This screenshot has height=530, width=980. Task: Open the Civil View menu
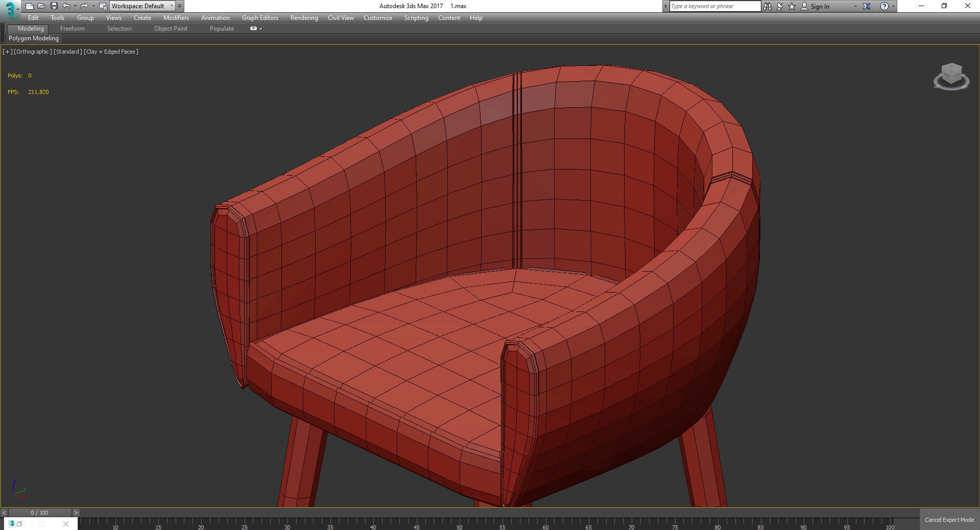tap(341, 18)
